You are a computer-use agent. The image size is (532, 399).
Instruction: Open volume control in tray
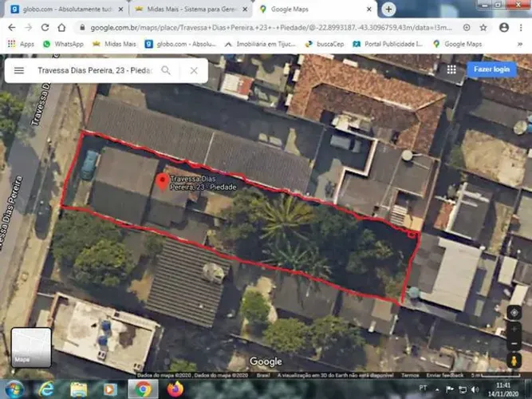coord(475,389)
